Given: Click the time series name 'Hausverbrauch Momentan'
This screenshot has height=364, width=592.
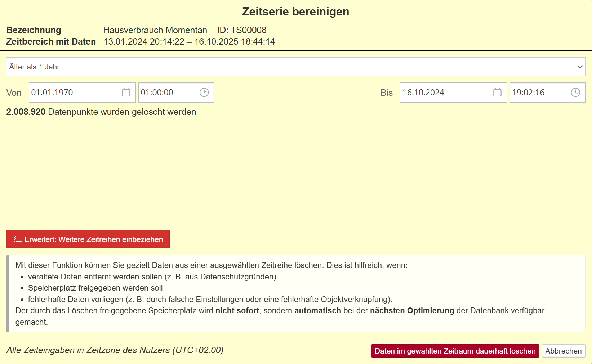Looking at the screenshot, I should pos(155,30).
